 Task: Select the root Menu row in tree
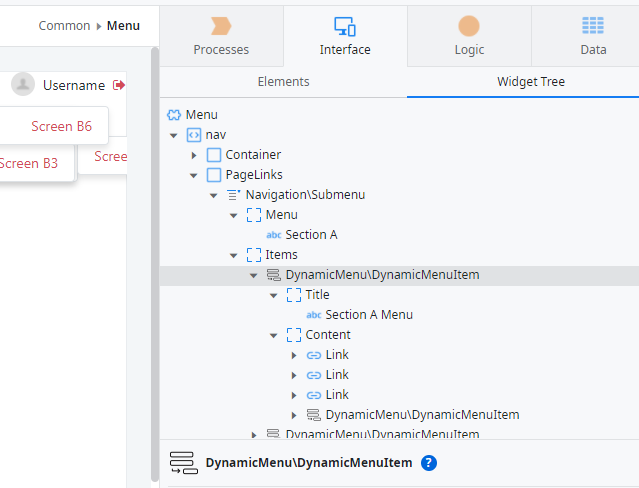[x=399, y=115]
